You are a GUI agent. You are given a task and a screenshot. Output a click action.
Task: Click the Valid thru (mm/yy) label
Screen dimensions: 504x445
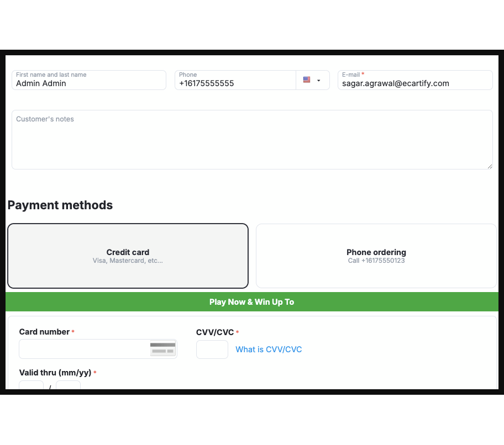pyautogui.click(x=55, y=373)
